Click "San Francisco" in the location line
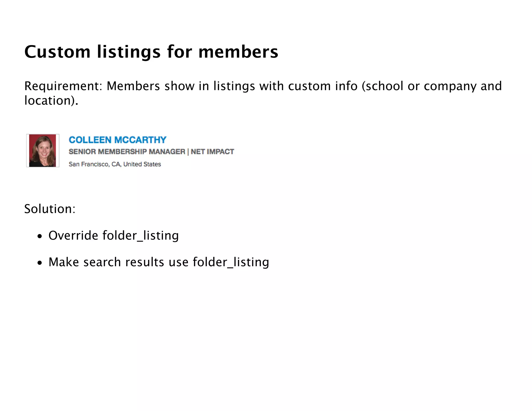This screenshot has width=532, height=411. pos(88,164)
